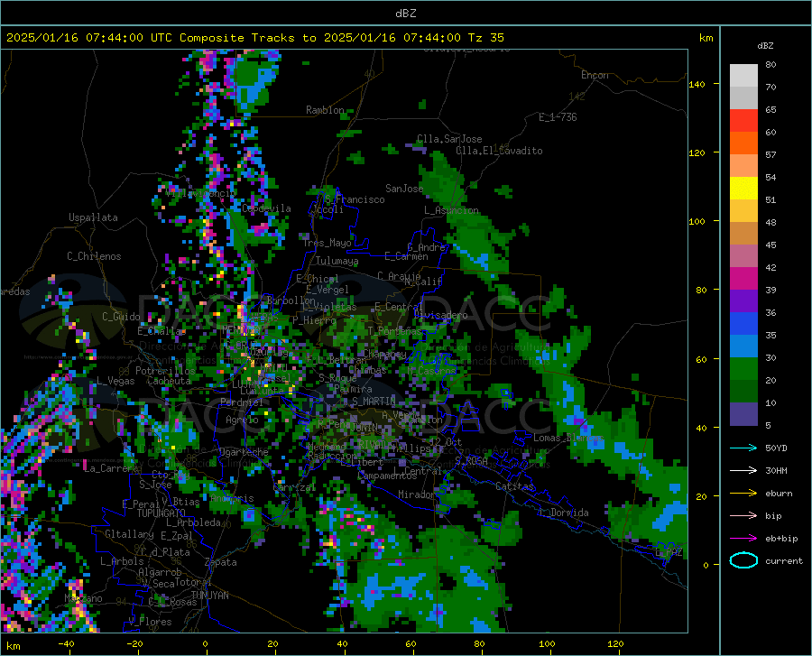Click the La_Carrera place label
Image resolution: width=812 pixels, height=656 pixels.
coord(111,468)
